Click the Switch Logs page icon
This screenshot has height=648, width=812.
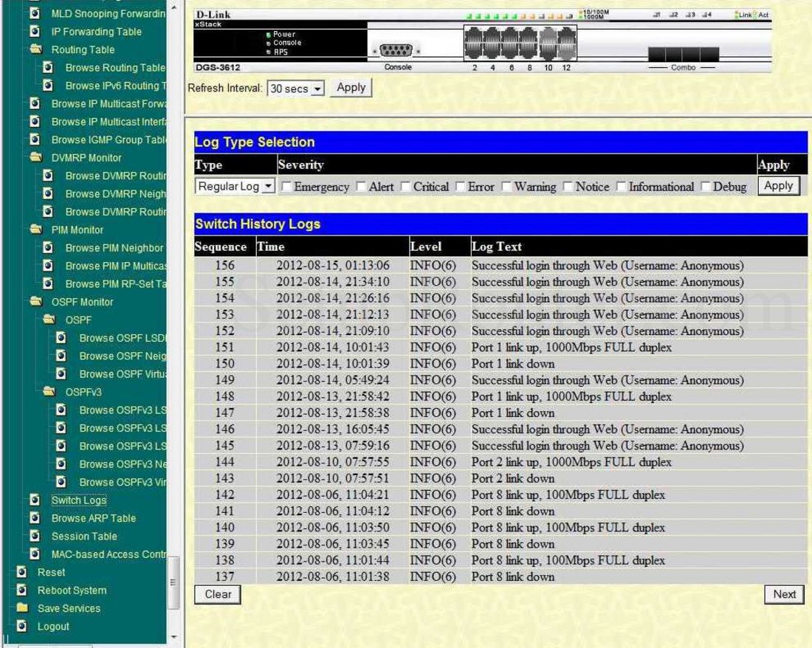[35, 500]
